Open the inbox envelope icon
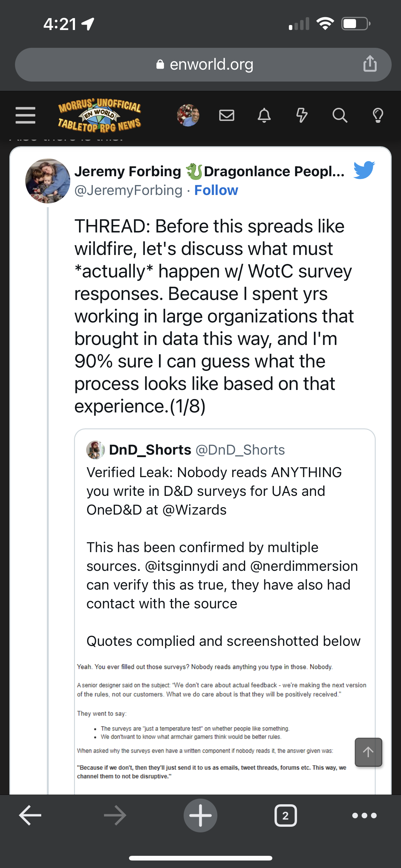This screenshot has width=401, height=868. tap(227, 115)
